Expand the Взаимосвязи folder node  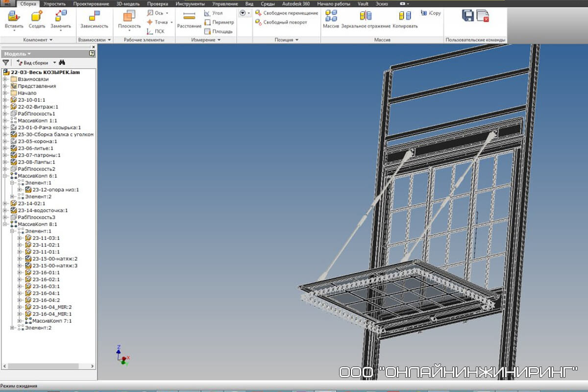(5, 79)
